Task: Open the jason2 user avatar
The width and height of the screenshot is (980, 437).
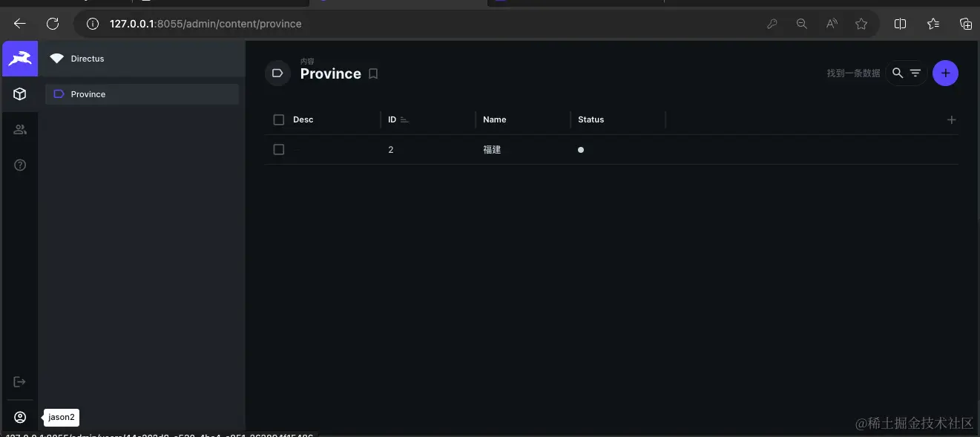Action: point(19,416)
